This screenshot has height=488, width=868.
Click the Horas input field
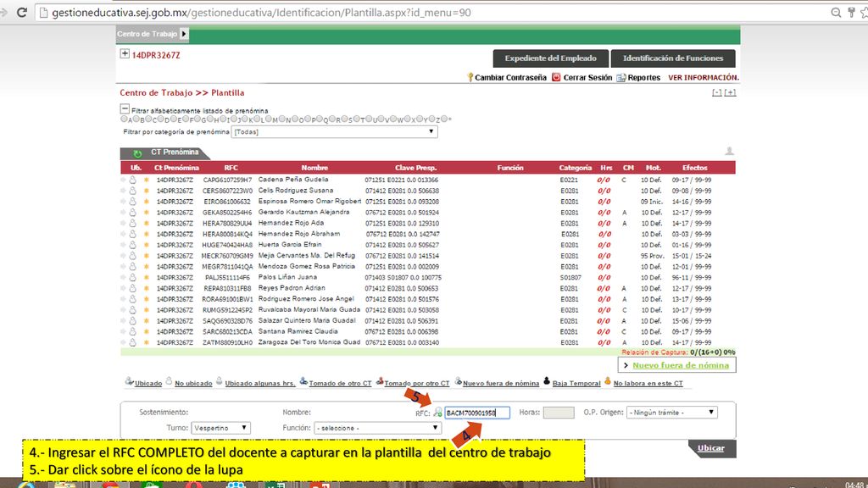559,413
